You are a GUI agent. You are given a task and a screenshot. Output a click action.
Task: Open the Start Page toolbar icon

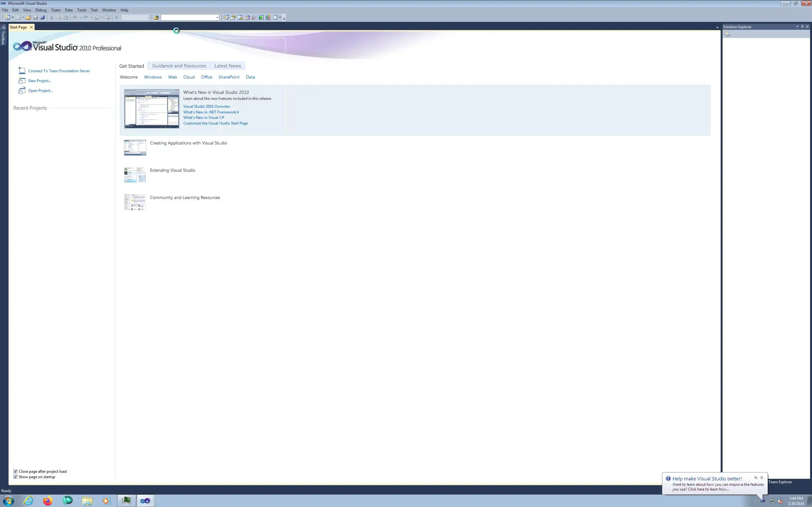click(261, 17)
